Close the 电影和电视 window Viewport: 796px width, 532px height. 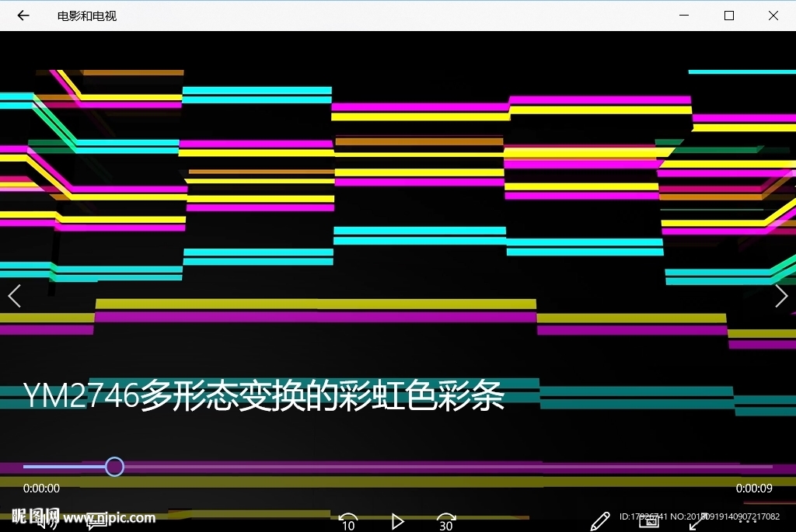773,16
